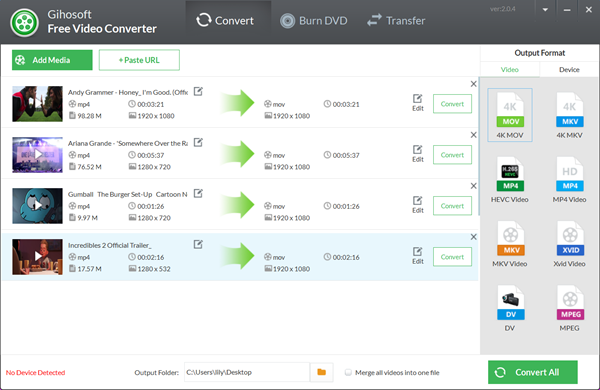The height and width of the screenshot is (390, 600).
Task: Open the title bar dropdown arrow menu
Action: coord(545,10)
